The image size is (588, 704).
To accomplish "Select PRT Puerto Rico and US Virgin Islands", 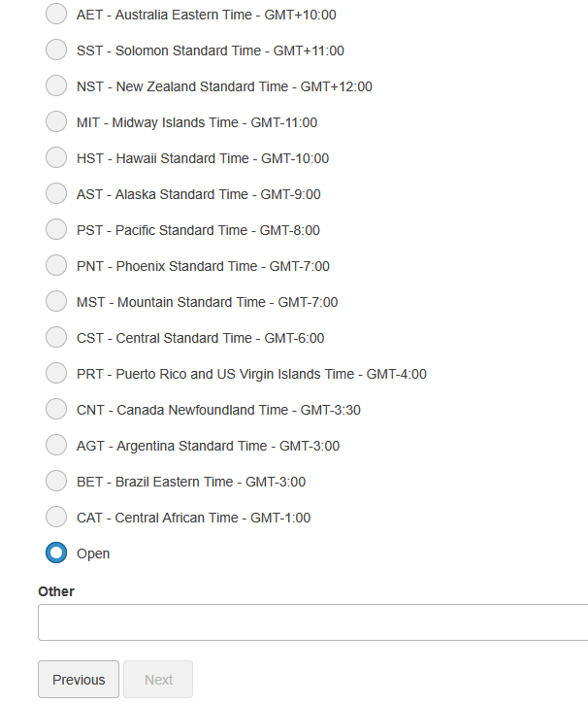I will tap(56, 374).
